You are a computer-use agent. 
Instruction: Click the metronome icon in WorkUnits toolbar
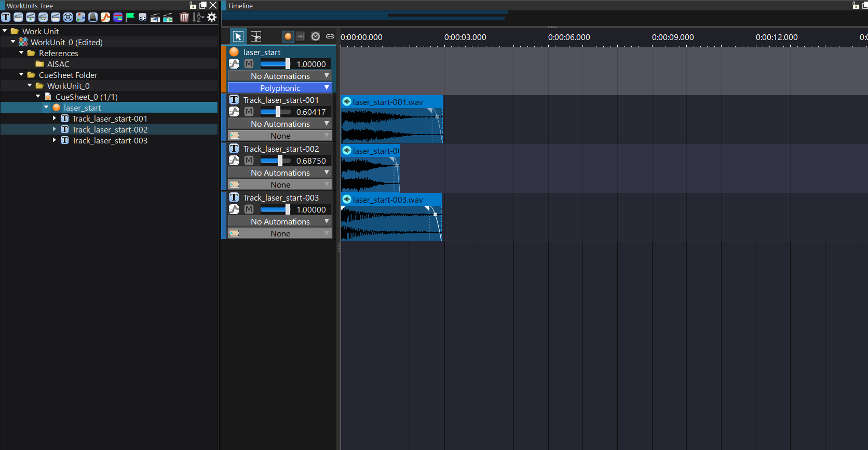pos(93,17)
